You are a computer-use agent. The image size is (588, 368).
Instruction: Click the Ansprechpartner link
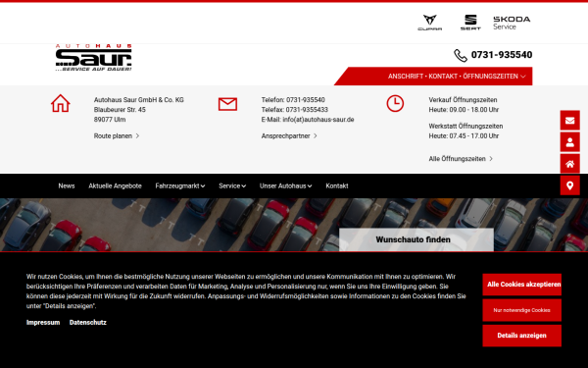pos(289,136)
